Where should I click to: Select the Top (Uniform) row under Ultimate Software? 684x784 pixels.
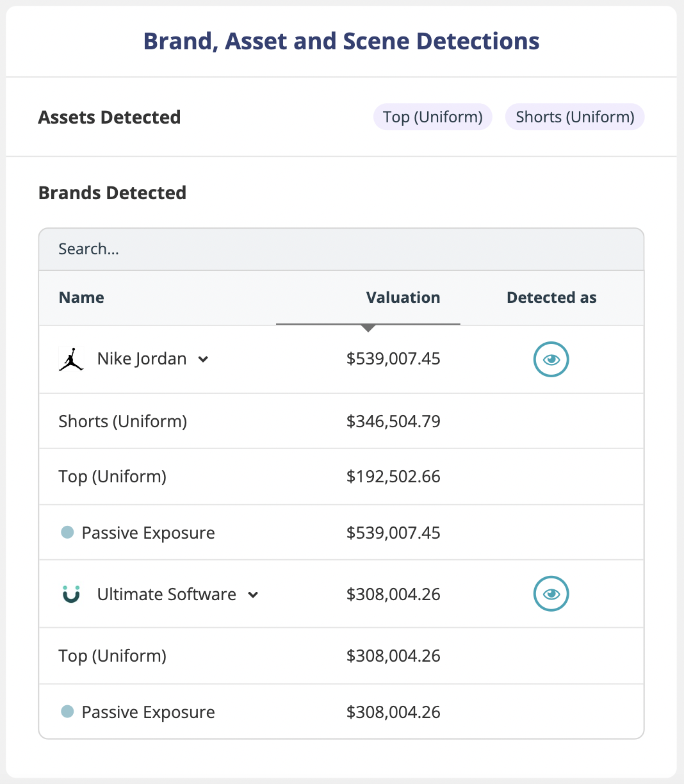tap(113, 656)
